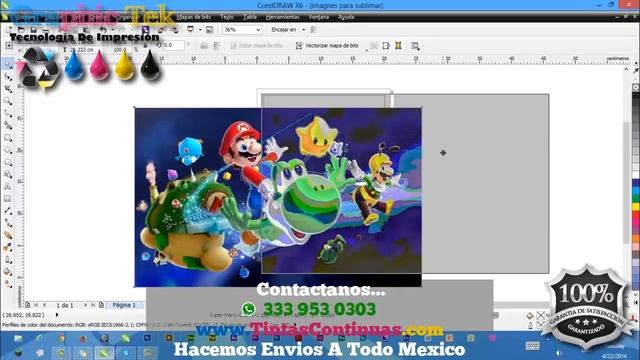Click the rotation angle field showing 0.0
The height and width of the screenshot is (360, 640).
coord(173,45)
